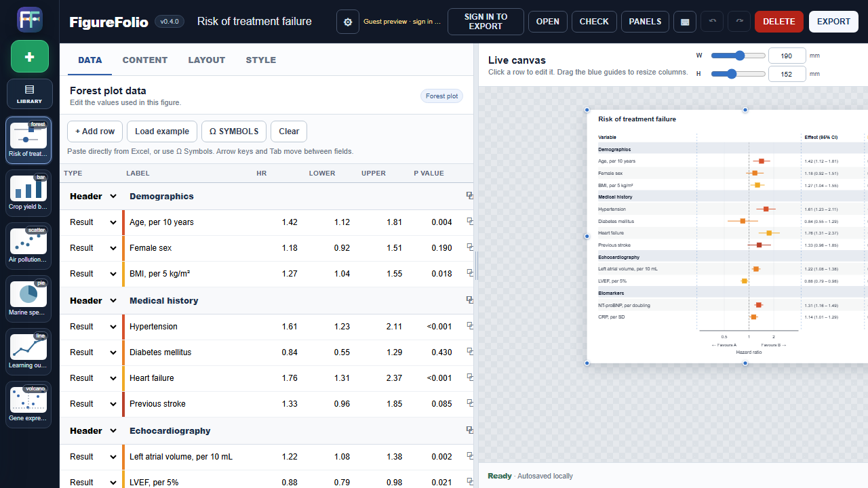Open the Learning outcomes line chart
Image resolution: width=868 pixels, height=488 pixels.
click(x=29, y=352)
